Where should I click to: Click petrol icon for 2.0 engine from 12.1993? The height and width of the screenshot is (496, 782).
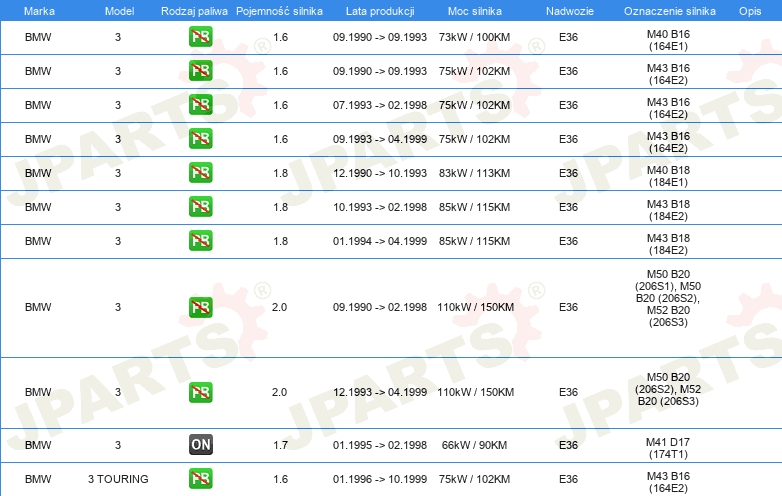[x=201, y=392]
